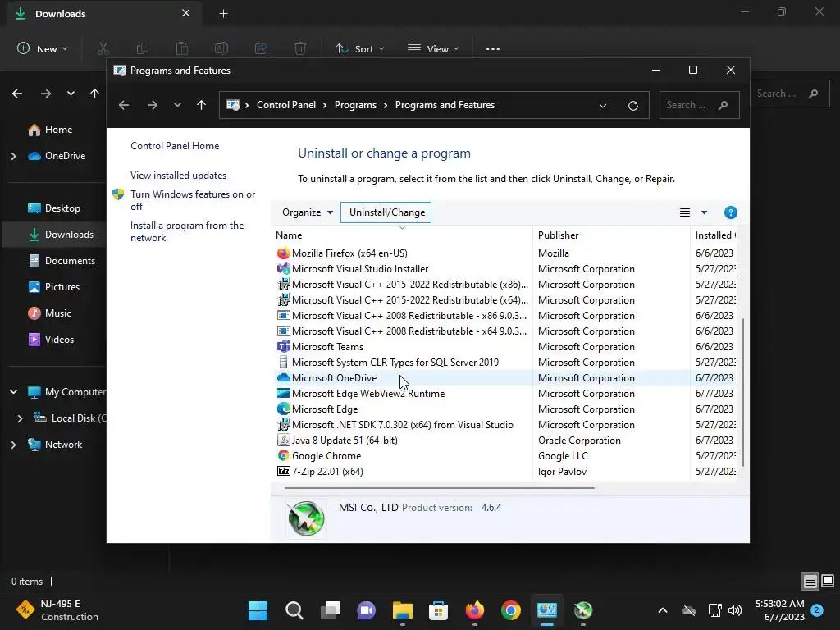Open Windows Start menu
840x630 pixels.
(x=258, y=610)
